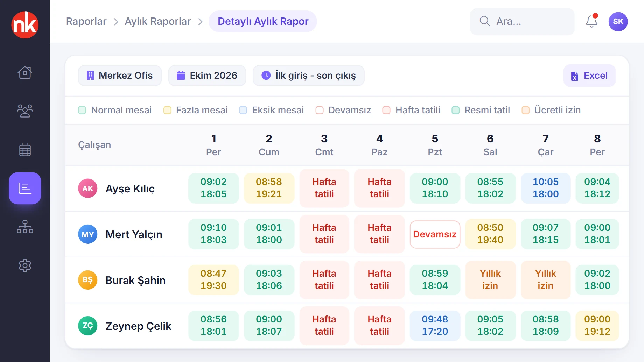This screenshot has width=644, height=362.
Task: Click the notification bell icon
Action: pos(592,21)
